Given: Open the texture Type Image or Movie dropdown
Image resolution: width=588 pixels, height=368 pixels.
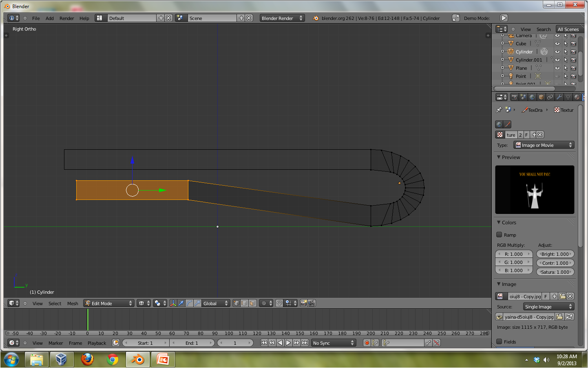Looking at the screenshot, I should tap(544, 145).
